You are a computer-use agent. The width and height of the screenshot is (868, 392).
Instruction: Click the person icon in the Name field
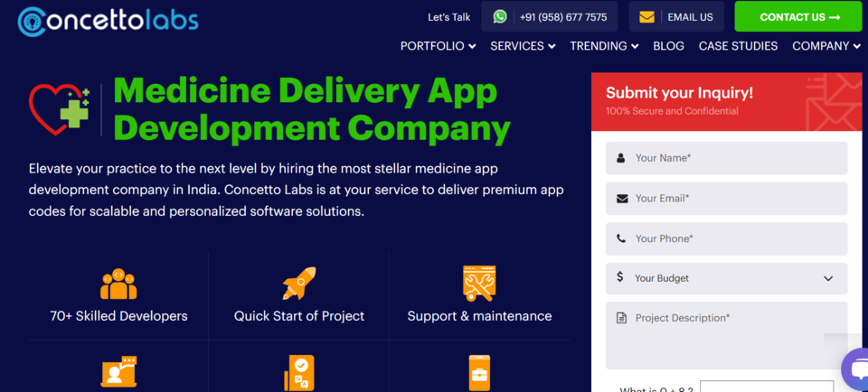click(621, 158)
